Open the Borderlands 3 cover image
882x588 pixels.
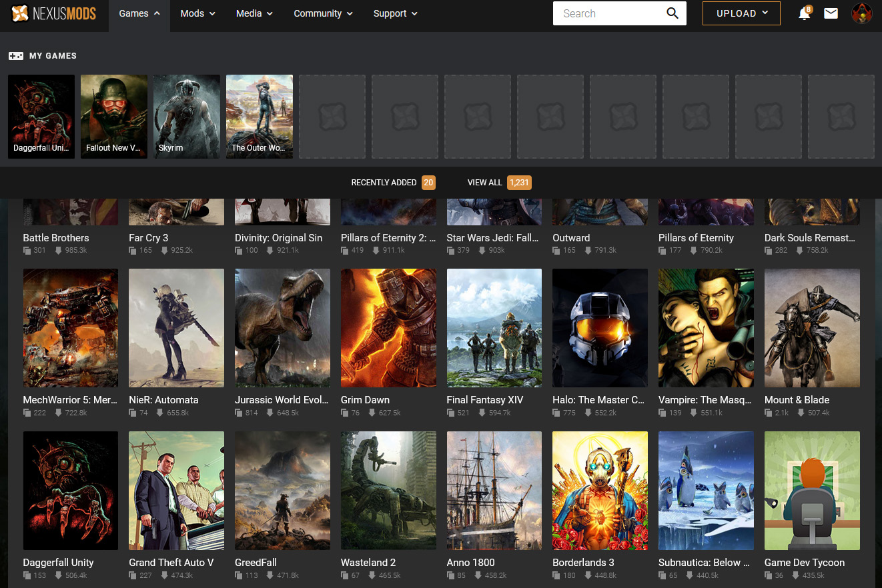(600, 491)
